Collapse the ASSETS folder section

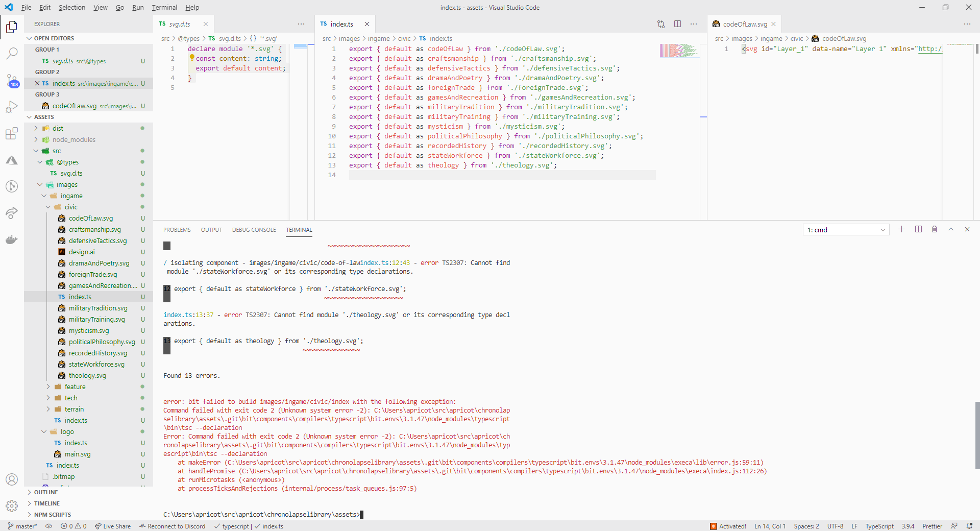point(29,117)
